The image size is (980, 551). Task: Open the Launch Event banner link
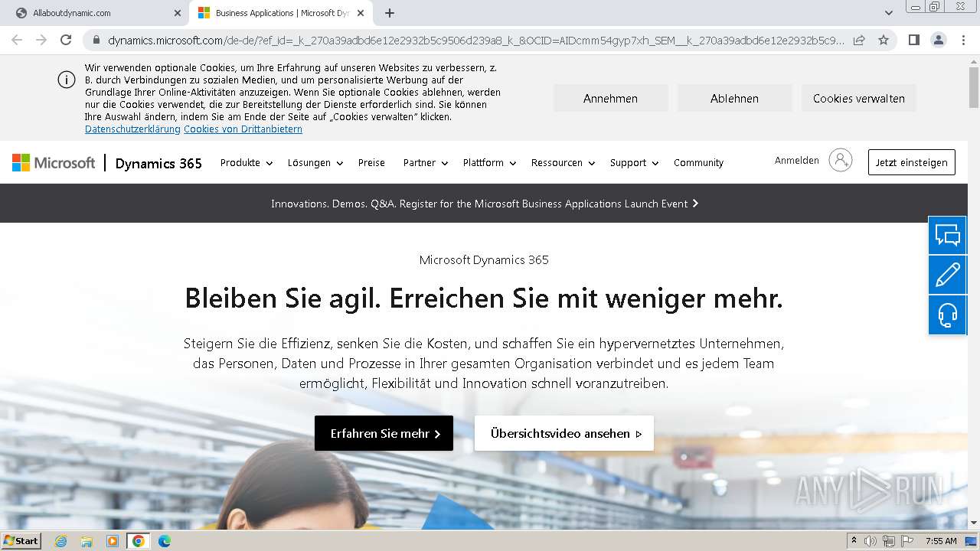click(485, 204)
